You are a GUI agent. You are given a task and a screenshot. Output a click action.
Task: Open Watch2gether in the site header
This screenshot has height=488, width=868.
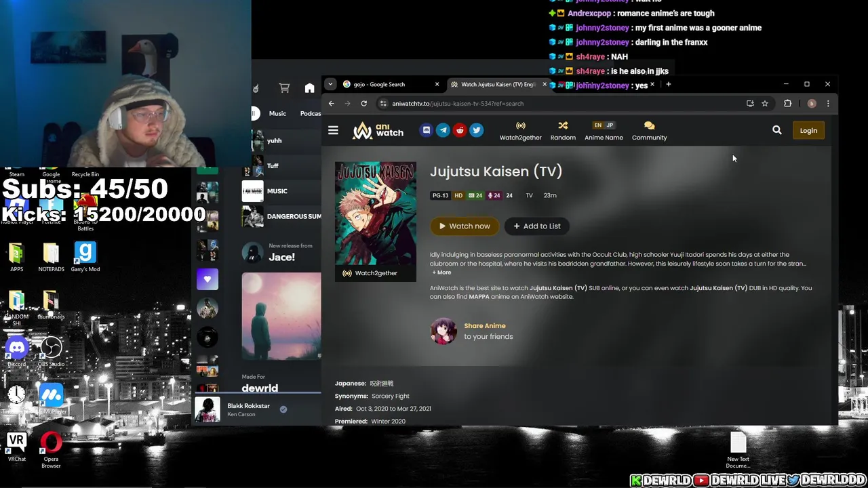520,131
